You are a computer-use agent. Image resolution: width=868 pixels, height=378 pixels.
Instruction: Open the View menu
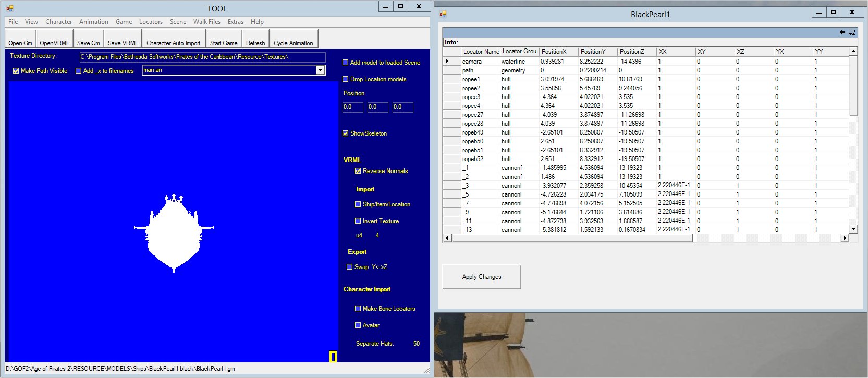31,22
